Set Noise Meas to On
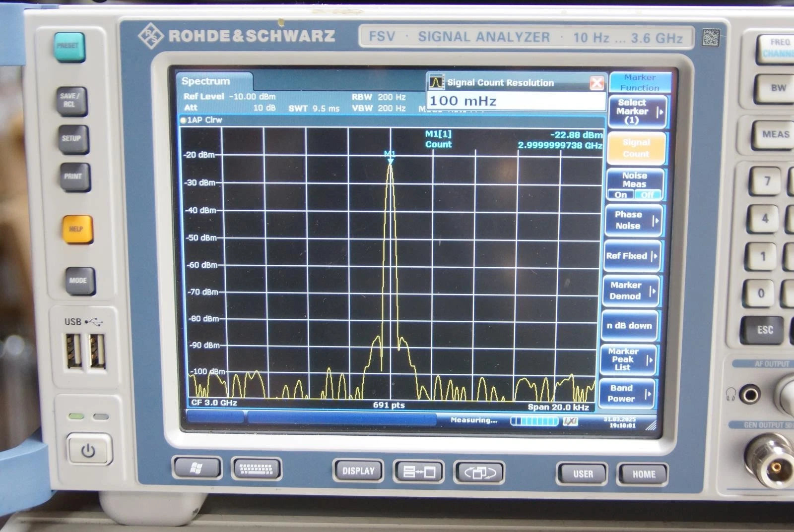794x532 pixels. point(621,195)
